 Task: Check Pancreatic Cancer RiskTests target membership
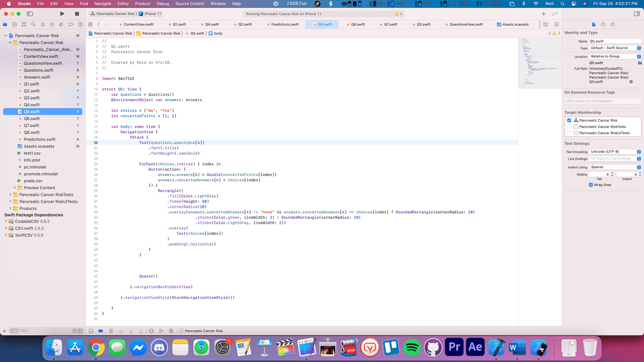(x=569, y=127)
